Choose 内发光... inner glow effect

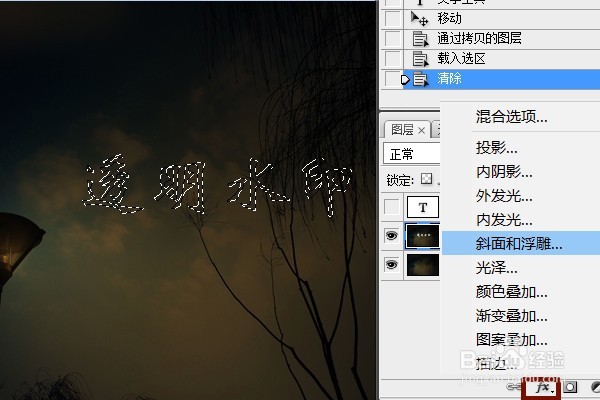coord(504,220)
